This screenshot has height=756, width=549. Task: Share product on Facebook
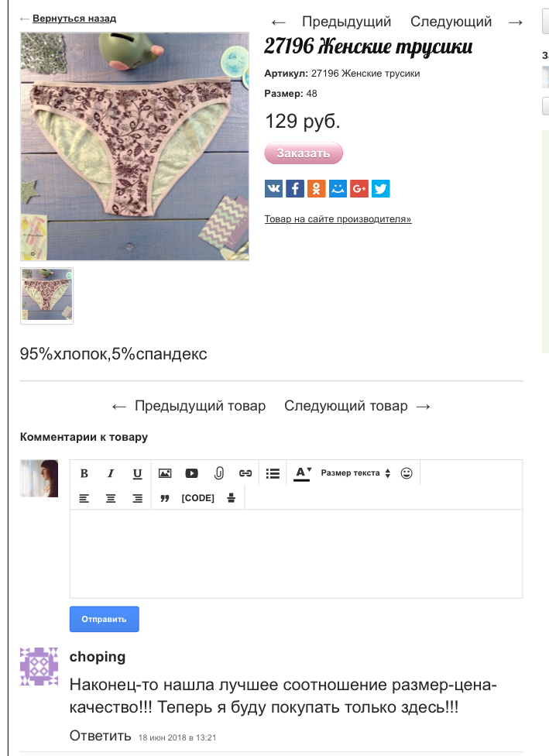295,188
